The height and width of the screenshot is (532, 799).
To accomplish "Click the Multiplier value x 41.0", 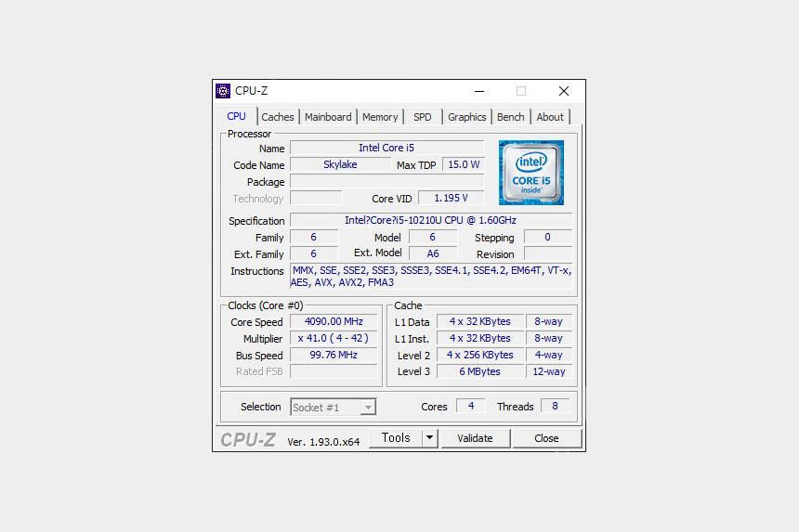I will tap(334, 338).
